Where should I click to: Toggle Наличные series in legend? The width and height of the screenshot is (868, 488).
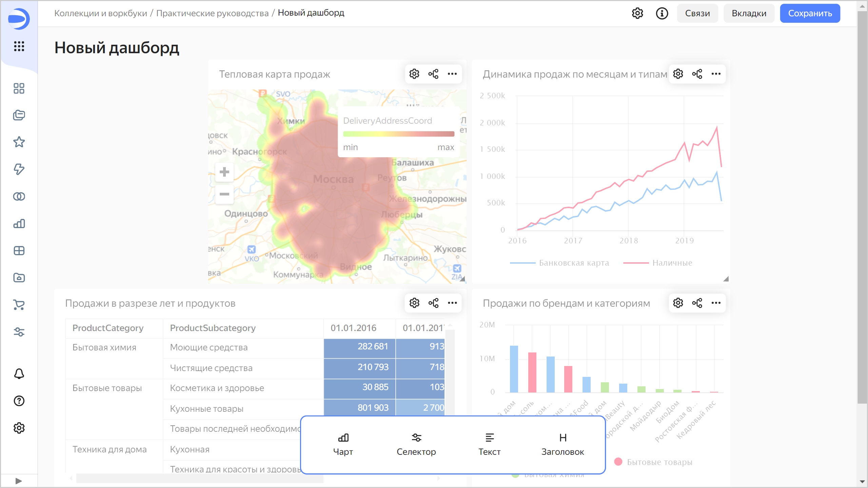point(672,263)
